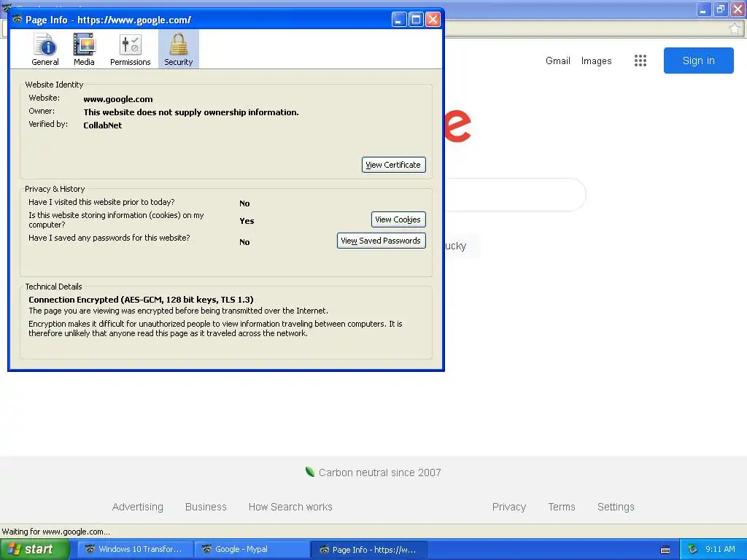Screen dimensions: 747x560
Task: Open the General tab in Page Info
Action: [44, 49]
